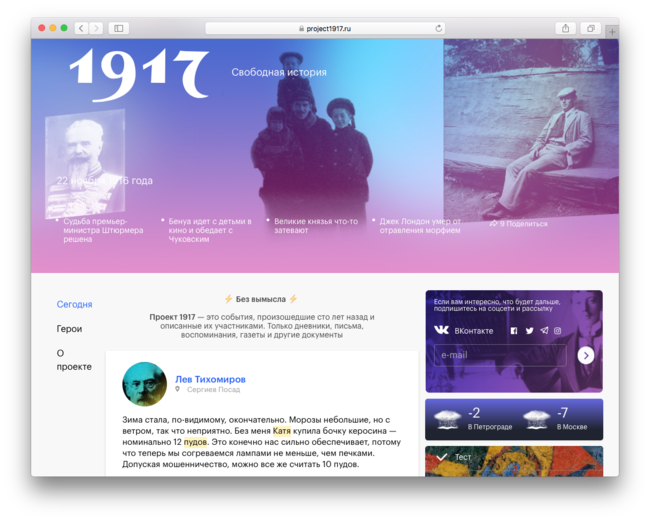Go back using Safari's back arrow

(81, 28)
